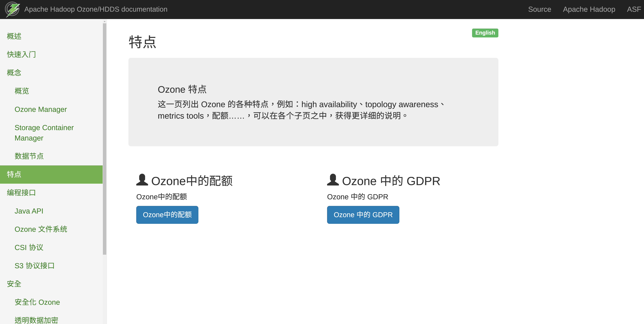This screenshot has width=644, height=324.
Task: Open CSI 协议 sidebar link
Action: click(29, 247)
